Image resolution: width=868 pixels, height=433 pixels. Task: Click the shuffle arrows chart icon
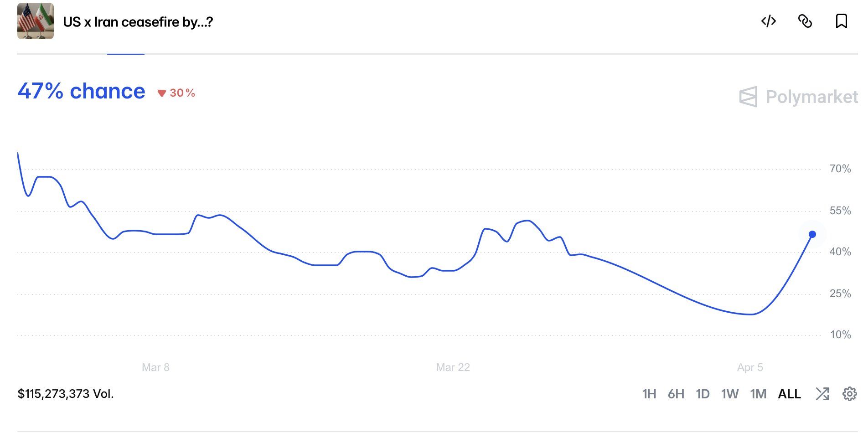822,394
